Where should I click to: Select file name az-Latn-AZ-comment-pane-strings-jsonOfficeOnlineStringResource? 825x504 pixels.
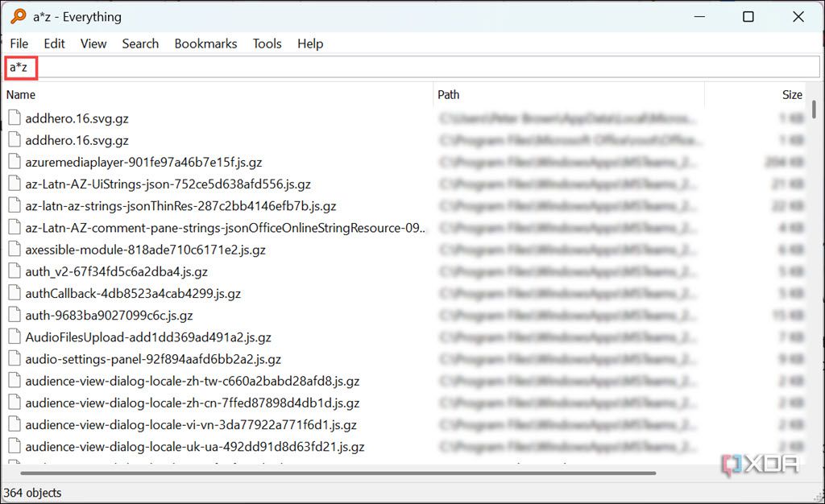[x=226, y=228]
